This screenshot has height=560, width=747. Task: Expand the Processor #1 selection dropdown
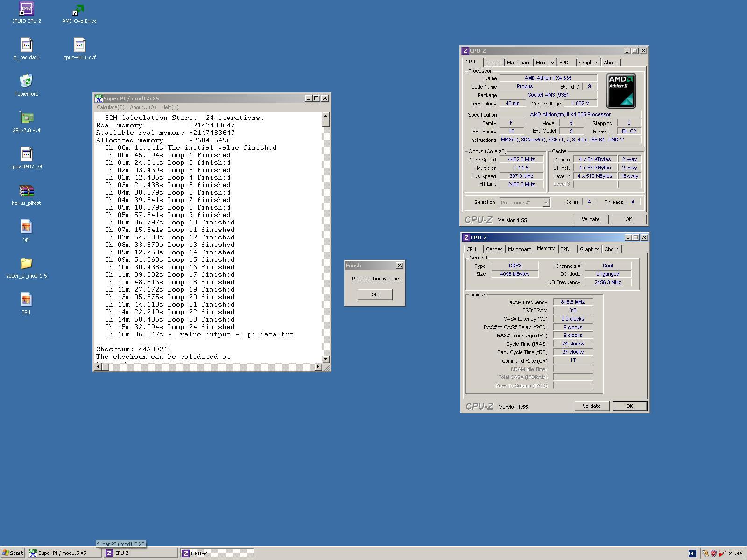[x=546, y=203]
